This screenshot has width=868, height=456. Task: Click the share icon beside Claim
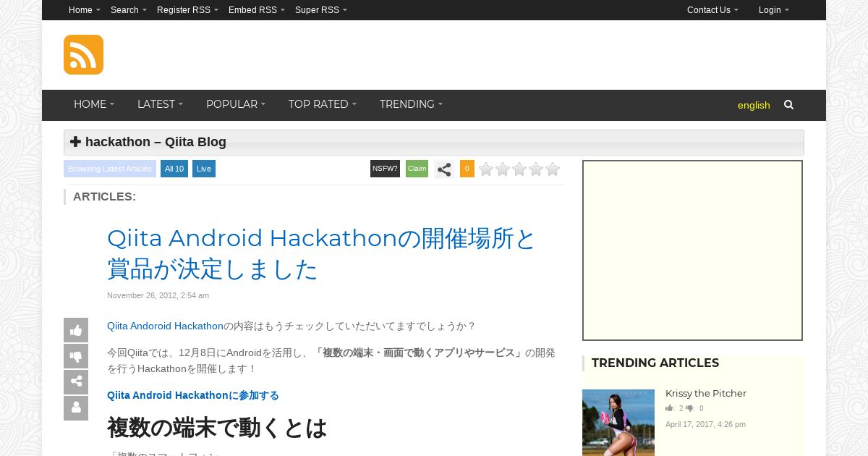click(444, 169)
